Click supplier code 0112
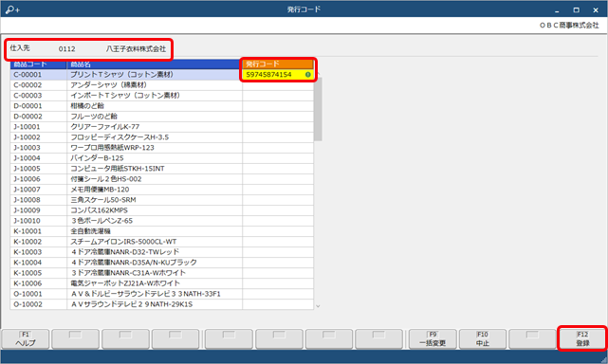The width and height of the screenshot is (608, 364). pyautogui.click(x=67, y=49)
